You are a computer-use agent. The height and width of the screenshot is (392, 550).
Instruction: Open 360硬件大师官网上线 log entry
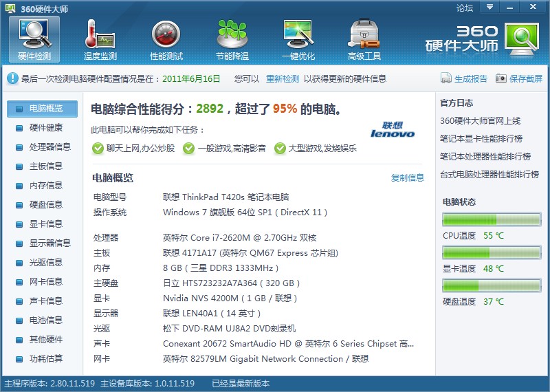[480, 121]
